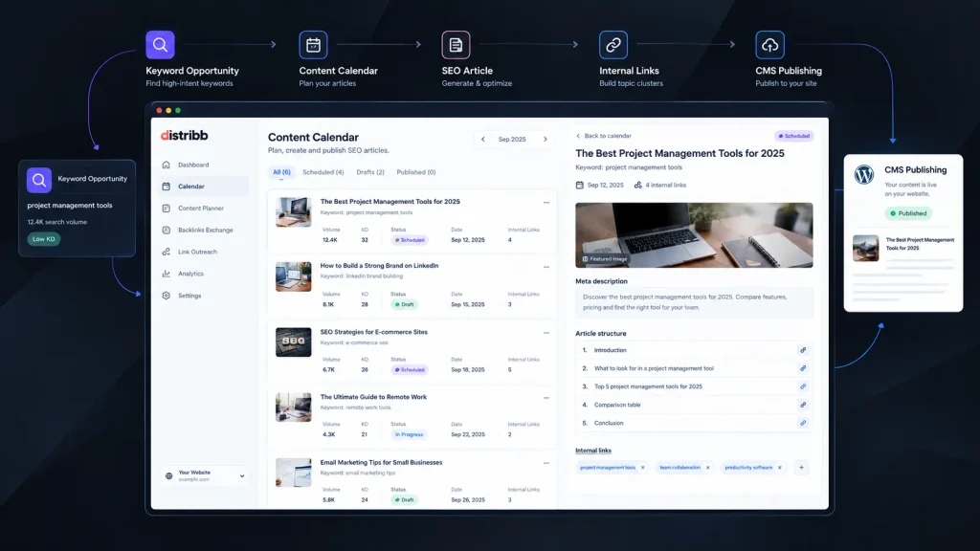
Task: Go to next month after Sep 2025
Action: coord(545,140)
